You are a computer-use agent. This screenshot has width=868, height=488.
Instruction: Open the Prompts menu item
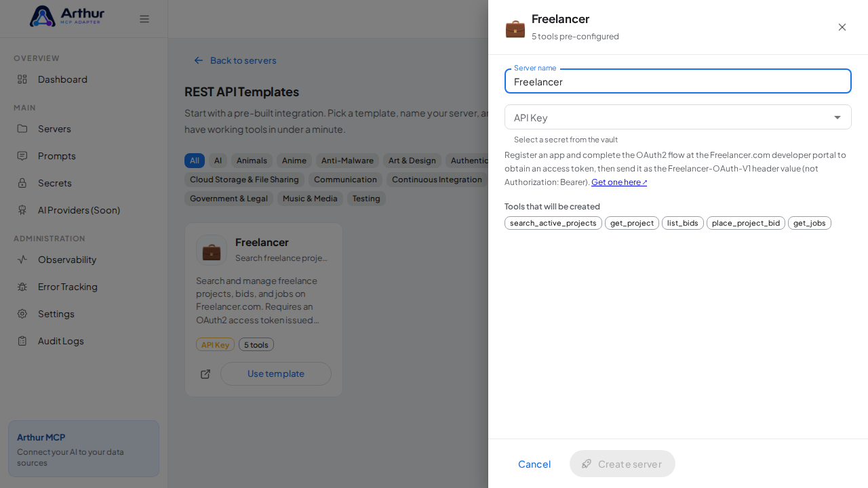click(84, 156)
